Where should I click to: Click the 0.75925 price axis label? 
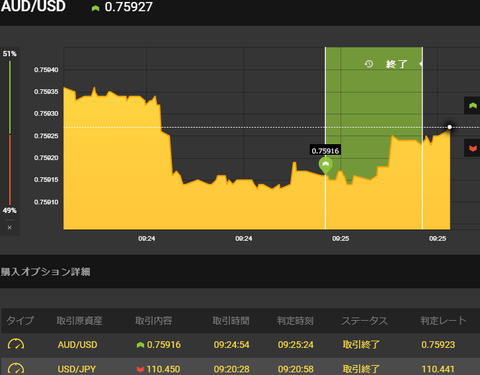46,136
